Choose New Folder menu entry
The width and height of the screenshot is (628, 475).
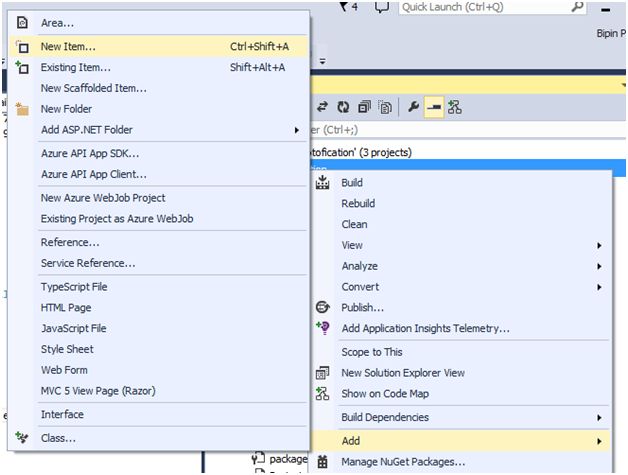tap(159, 109)
